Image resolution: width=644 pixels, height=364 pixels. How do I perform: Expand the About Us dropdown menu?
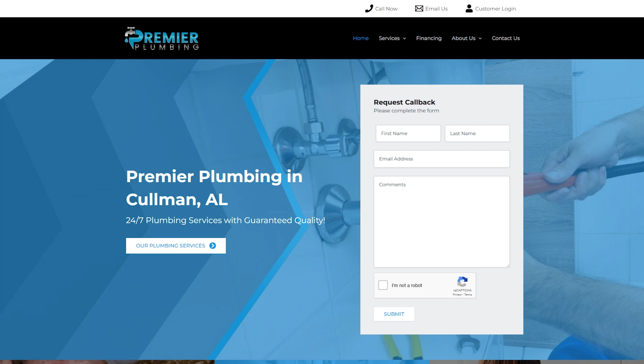(x=466, y=38)
